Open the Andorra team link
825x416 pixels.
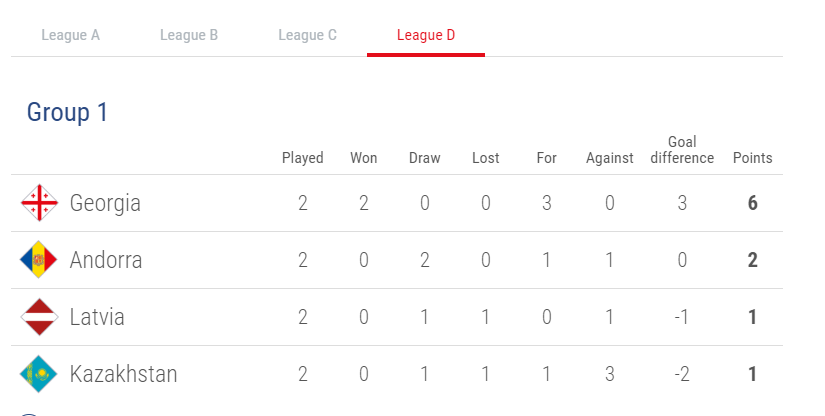tap(106, 260)
